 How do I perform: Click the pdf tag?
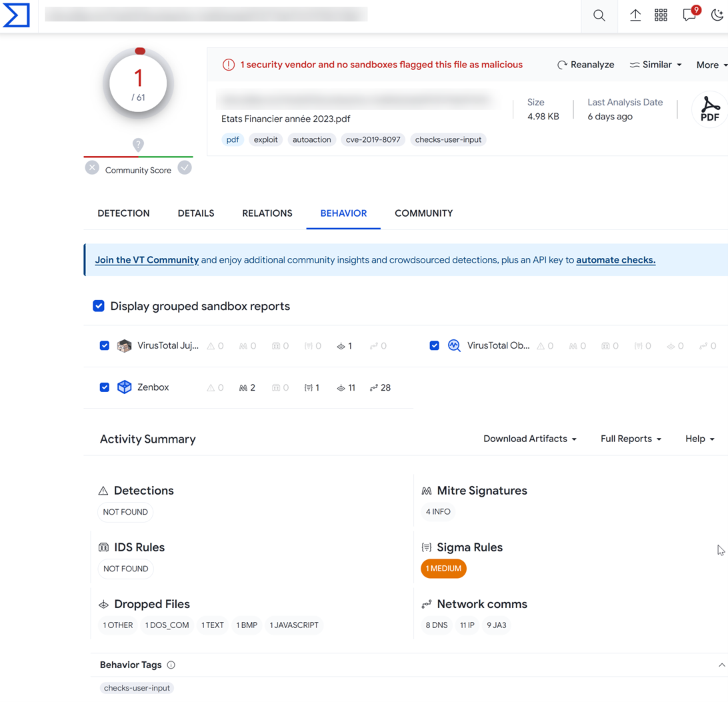(x=233, y=140)
